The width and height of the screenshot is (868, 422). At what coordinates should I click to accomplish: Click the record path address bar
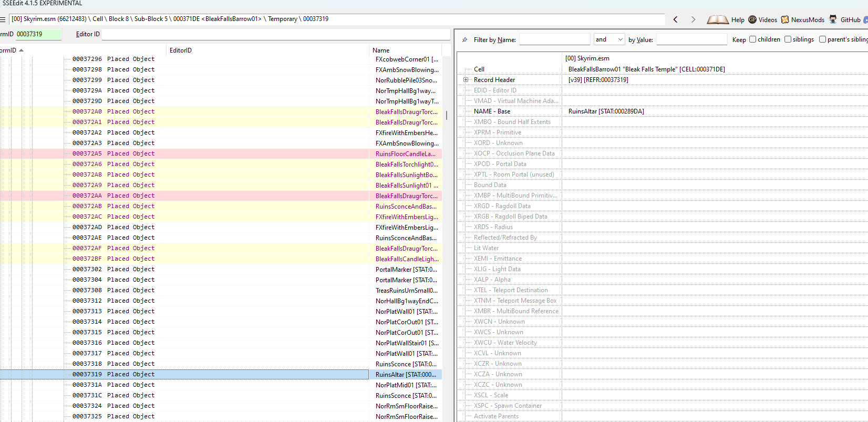point(337,19)
